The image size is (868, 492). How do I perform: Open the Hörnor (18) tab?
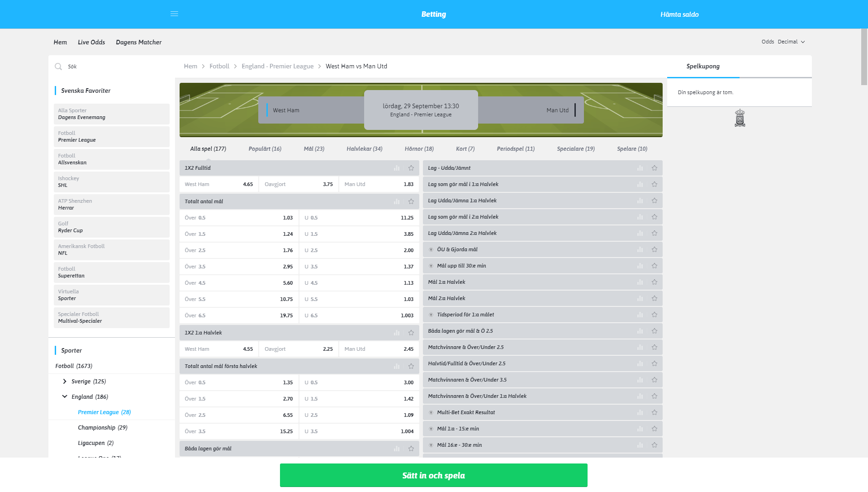point(419,149)
